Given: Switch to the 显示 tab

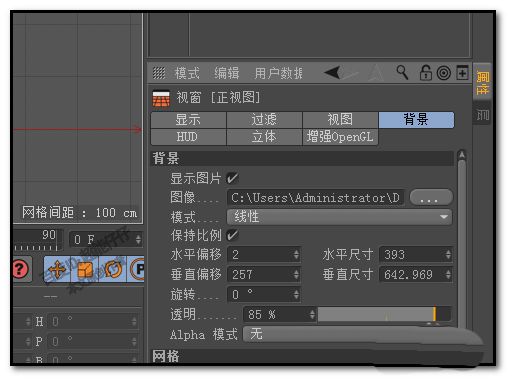Looking at the screenshot, I should tap(188, 120).
